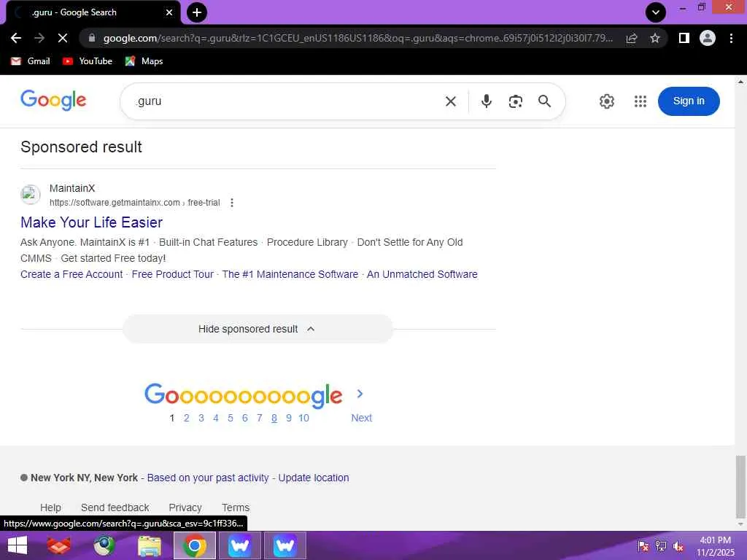This screenshot has width=747, height=560.
Task: Open The #1 Maintenance Software sitelink
Action: (290, 274)
